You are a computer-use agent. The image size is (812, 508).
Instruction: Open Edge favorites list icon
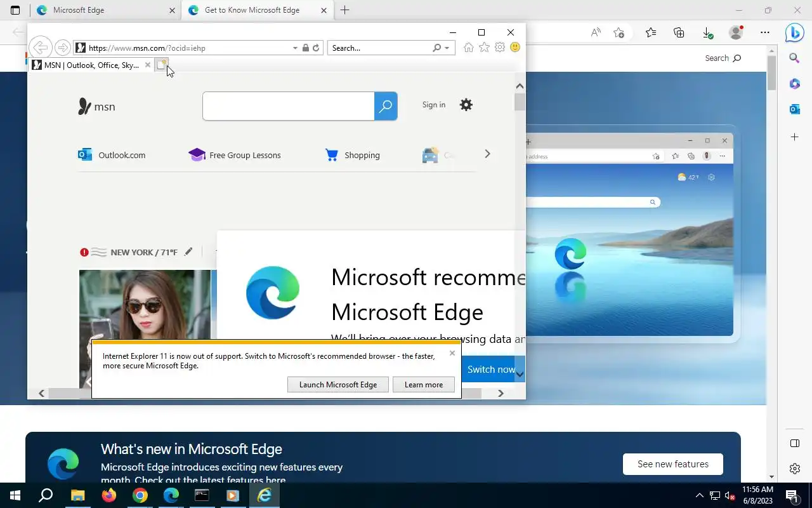tap(650, 32)
